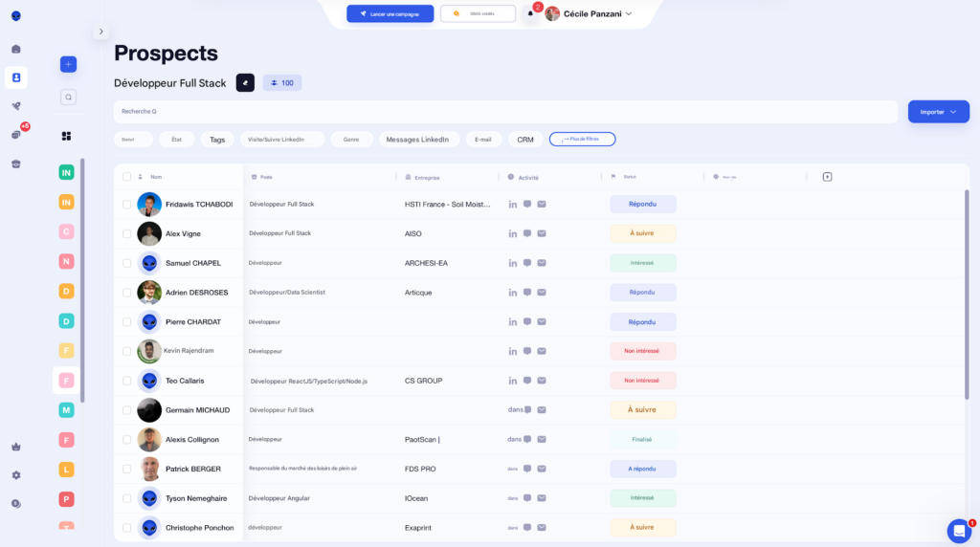The width and height of the screenshot is (980, 547).
Task: Select the CRM filter pill
Action: [525, 140]
